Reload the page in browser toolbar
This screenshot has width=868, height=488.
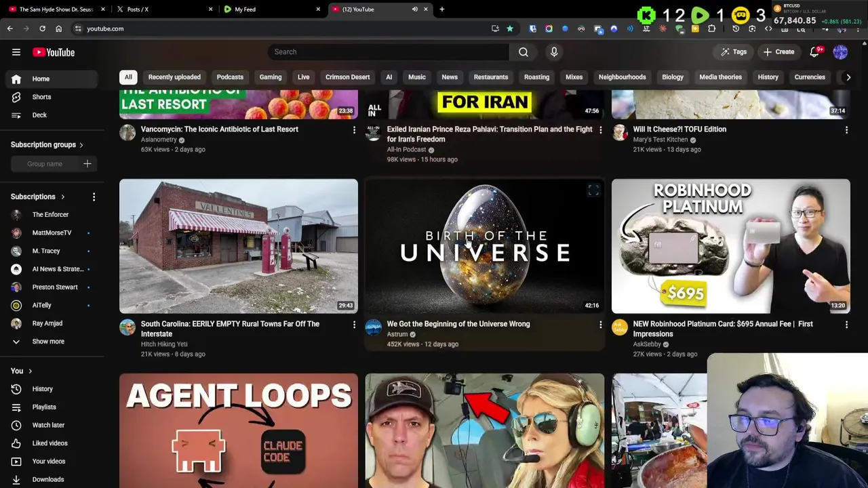coord(42,28)
